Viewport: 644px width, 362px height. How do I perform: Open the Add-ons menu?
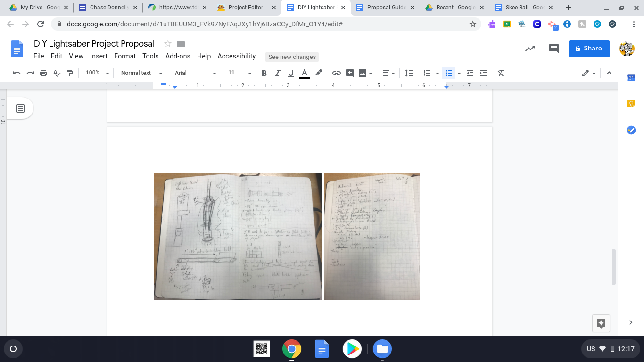[178, 56]
